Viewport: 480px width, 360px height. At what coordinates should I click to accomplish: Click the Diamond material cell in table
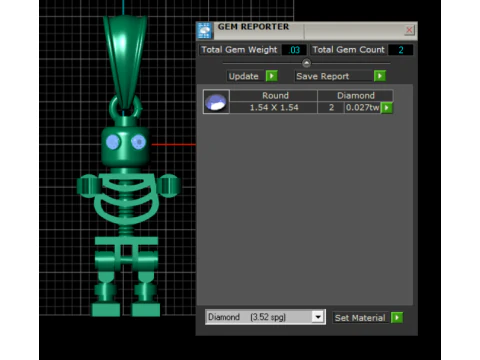(x=356, y=96)
